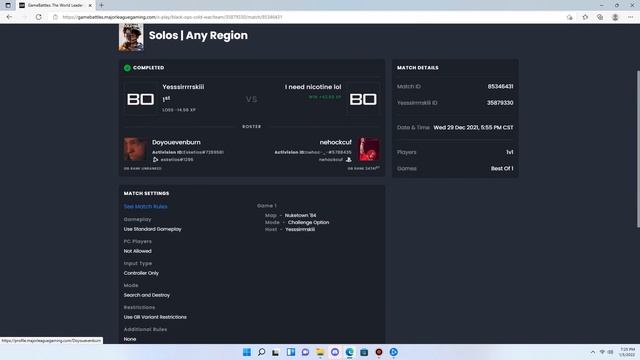Open browser settings ellipsis menu
Screen dimensions: 640x360
[x=631, y=17]
